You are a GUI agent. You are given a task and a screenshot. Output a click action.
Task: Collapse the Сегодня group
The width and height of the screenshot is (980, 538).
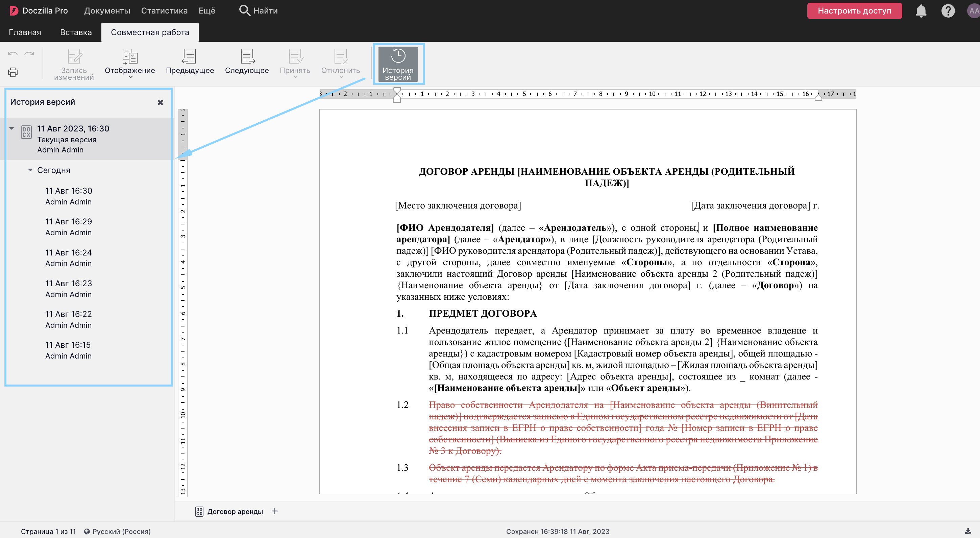point(30,170)
